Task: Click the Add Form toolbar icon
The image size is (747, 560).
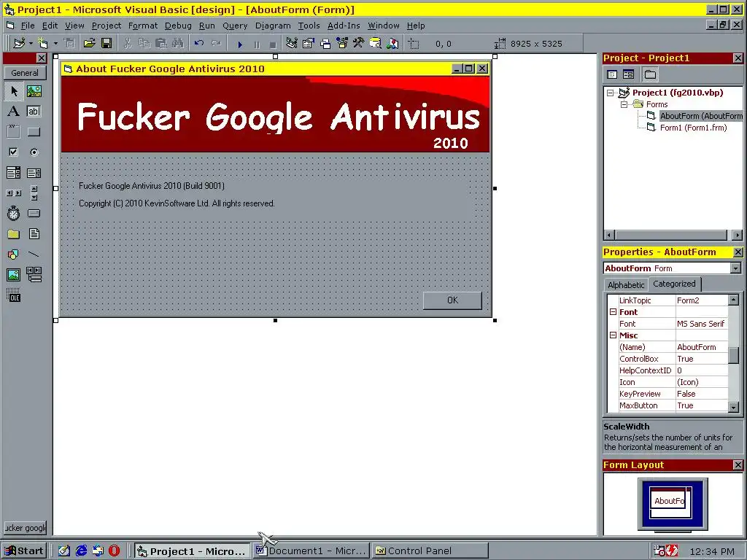Action: click(43, 43)
